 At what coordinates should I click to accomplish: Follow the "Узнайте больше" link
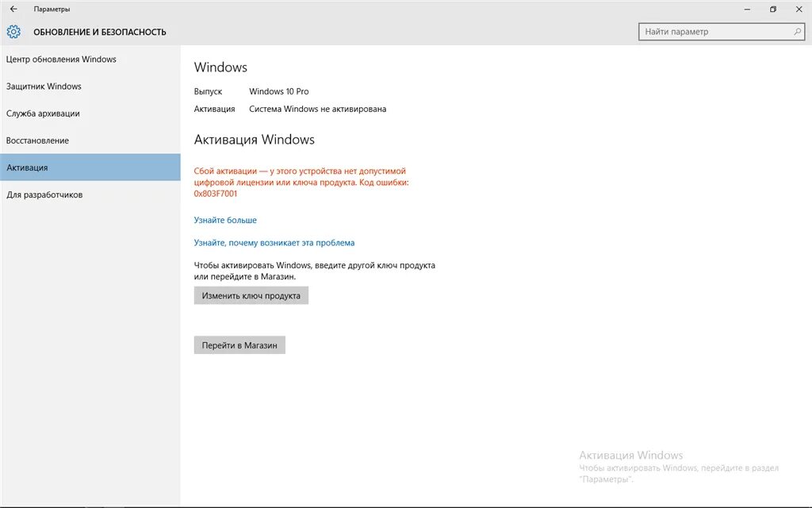pos(225,220)
